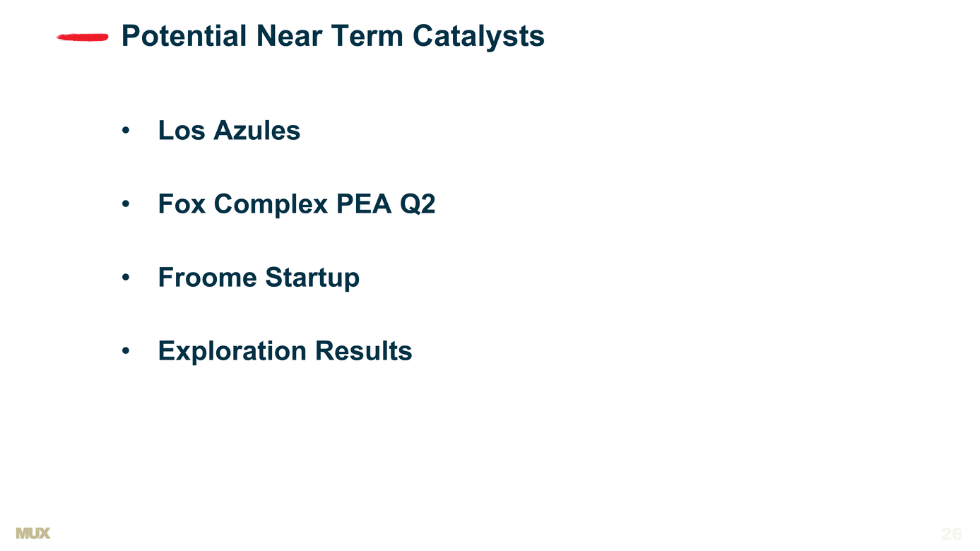The height and width of the screenshot is (551, 980).
Task: Select the bullet dot before Froome Startup
Action: pos(126,278)
